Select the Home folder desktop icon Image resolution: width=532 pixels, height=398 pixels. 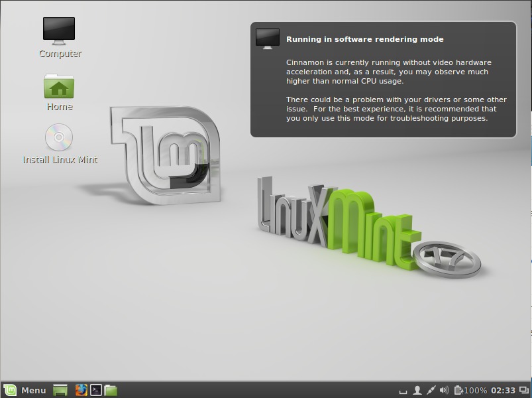pos(60,92)
